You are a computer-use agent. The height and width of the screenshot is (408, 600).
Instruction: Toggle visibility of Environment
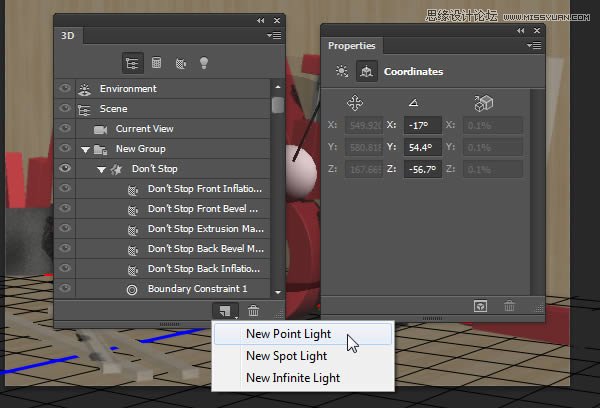65,88
